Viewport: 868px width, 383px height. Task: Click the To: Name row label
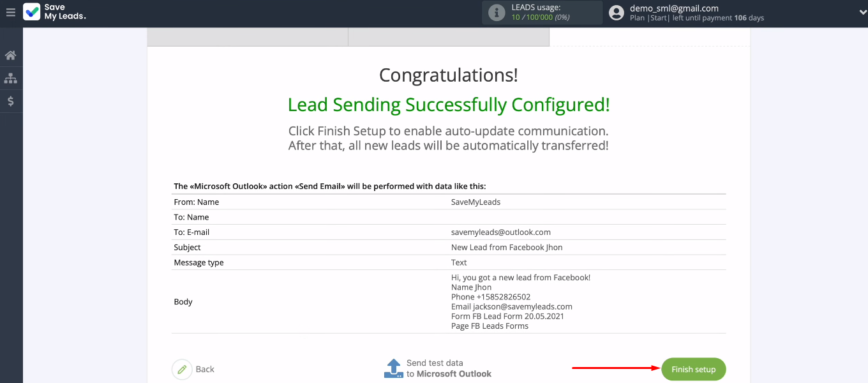(x=191, y=217)
